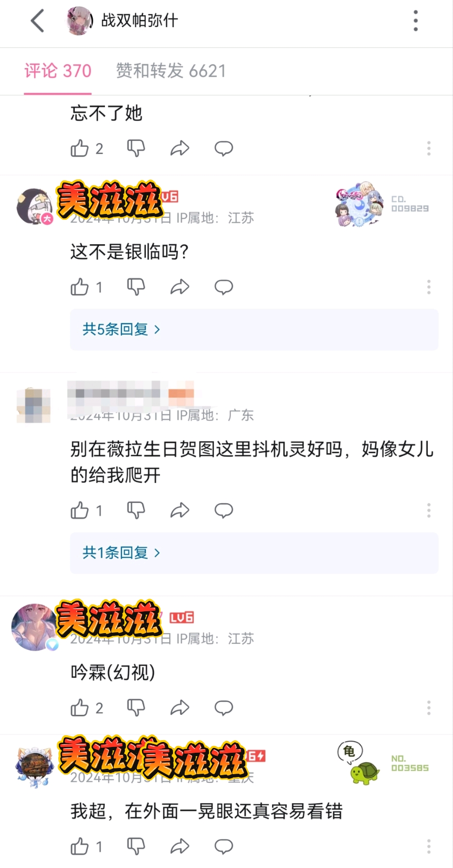Open more options for 薇拉生日贺图 comment
This screenshot has height=868, width=453.
point(429,511)
